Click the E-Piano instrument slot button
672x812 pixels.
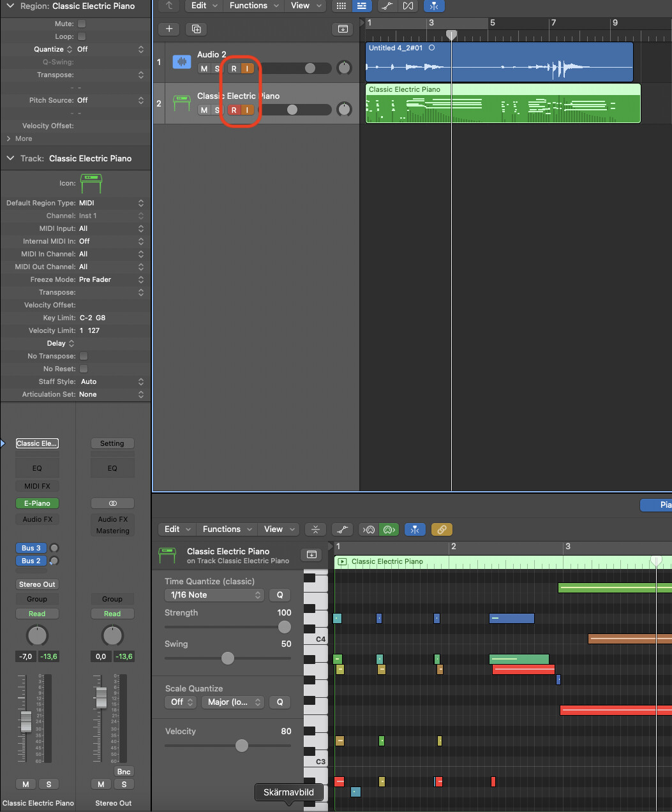tap(37, 503)
